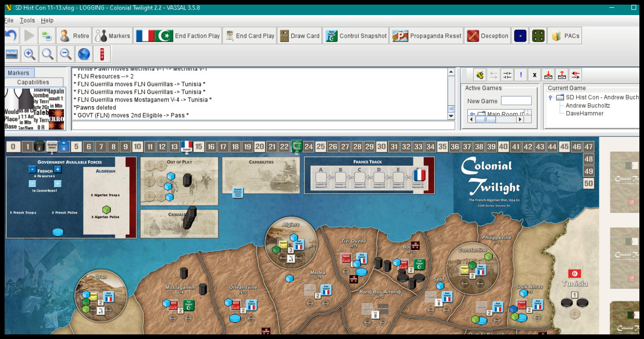Viewport: 644px width, 339px height.
Task: Decrease Commitment with minus button
Action: pyautogui.click(x=32, y=184)
